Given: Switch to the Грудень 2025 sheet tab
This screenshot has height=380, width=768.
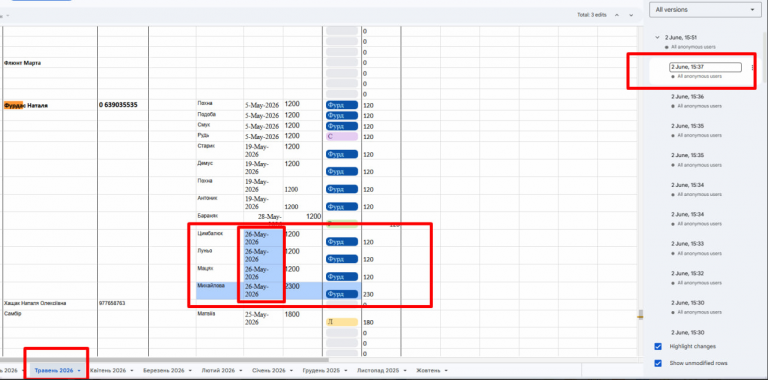Looking at the screenshot, I should coord(321,371).
